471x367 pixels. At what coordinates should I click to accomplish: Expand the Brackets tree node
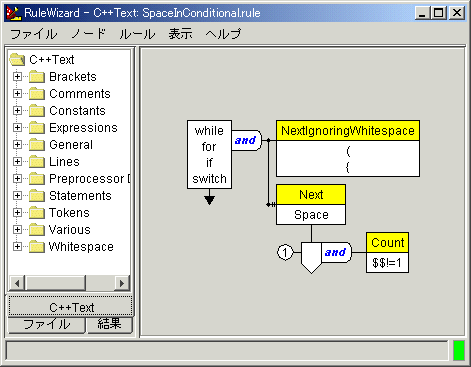click(x=17, y=77)
